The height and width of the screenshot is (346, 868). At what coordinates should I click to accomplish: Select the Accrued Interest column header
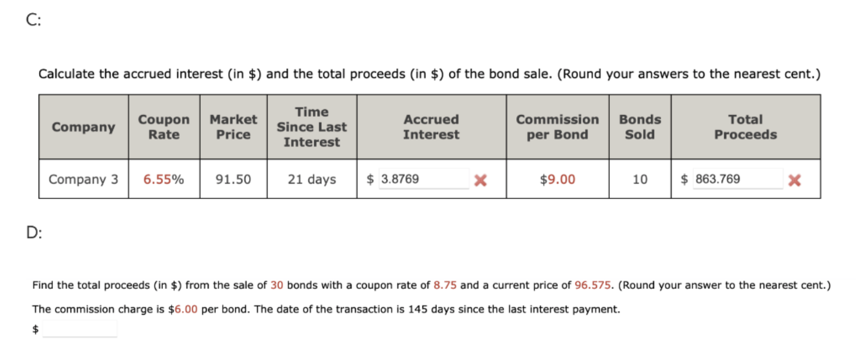click(432, 127)
